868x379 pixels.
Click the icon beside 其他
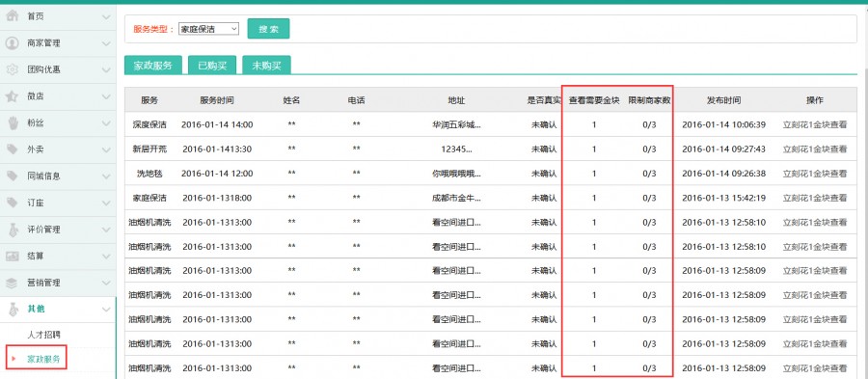pyautogui.click(x=13, y=309)
